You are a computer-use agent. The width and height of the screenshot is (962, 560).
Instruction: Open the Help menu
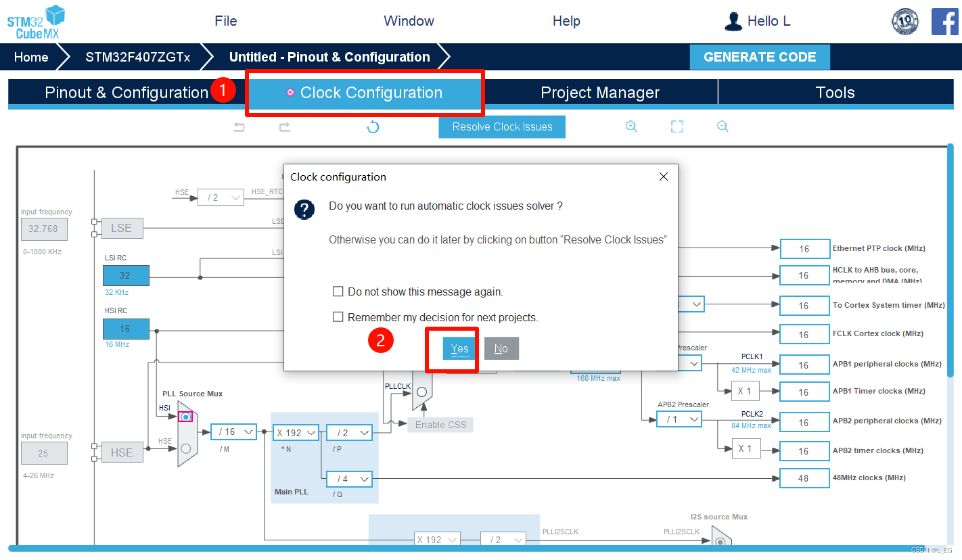coord(566,21)
